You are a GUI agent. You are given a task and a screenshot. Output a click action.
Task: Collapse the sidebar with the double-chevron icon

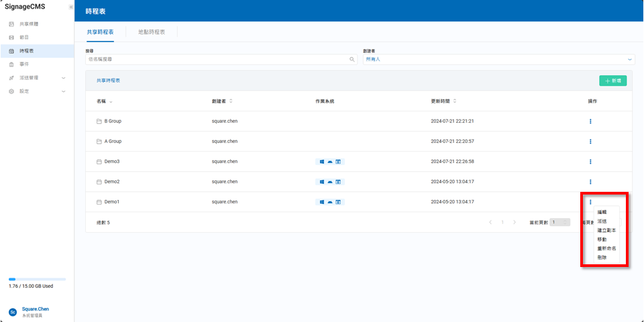click(x=71, y=7)
